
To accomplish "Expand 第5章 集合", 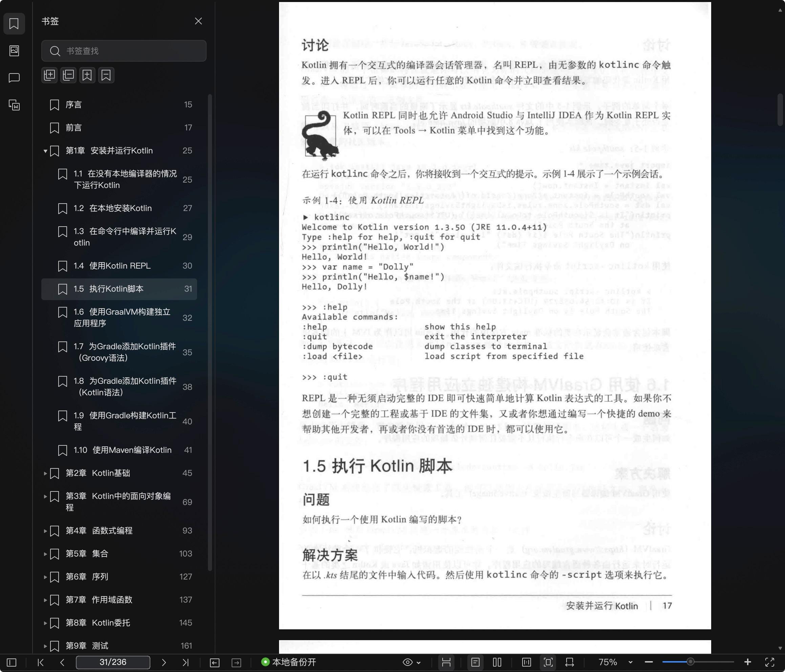I will point(45,554).
